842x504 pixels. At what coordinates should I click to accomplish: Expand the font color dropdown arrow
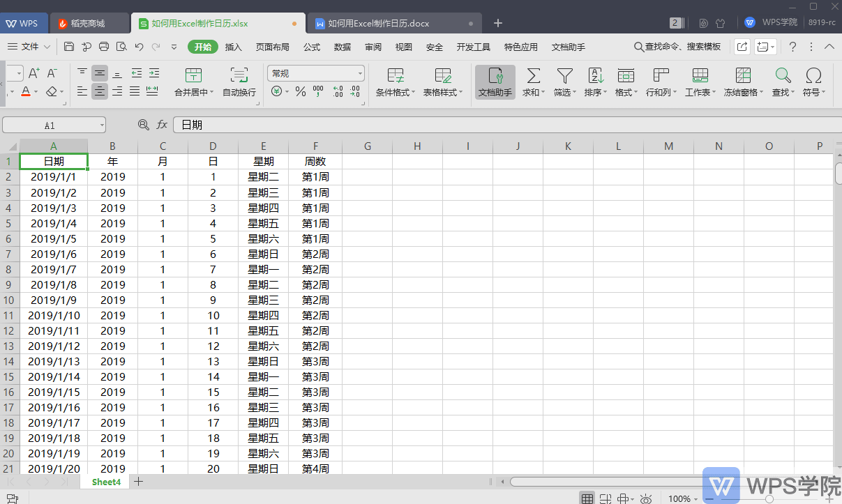click(36, 91)
